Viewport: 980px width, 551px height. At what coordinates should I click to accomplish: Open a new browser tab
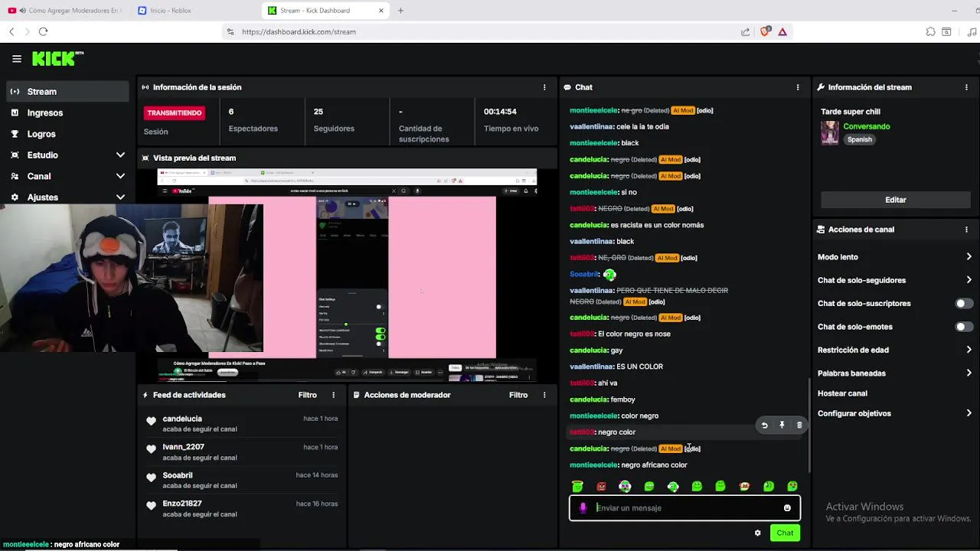tap(400, 11)
